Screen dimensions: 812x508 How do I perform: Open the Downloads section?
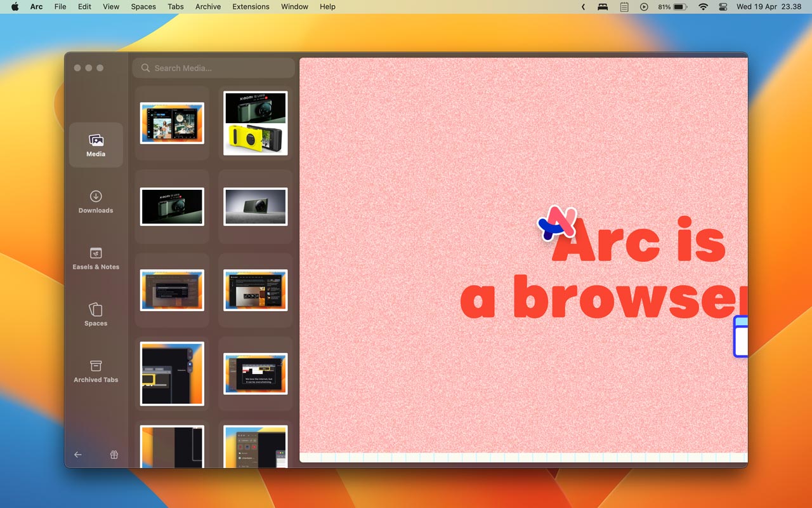pyautogui.click(x=96, y=201)
